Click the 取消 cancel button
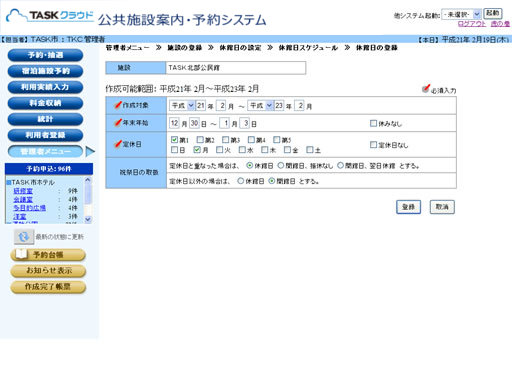The height and width of the screenshot is (384, 512). [442, 207]
